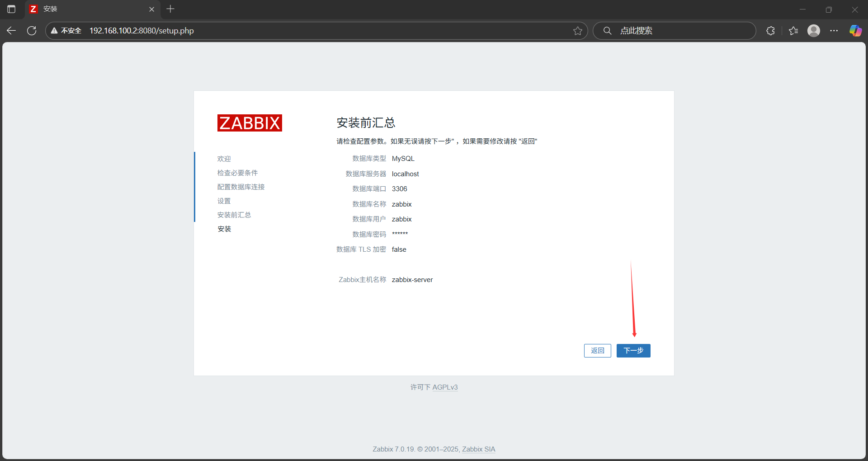Click the localhost server value
Viewport: 868px width, 461px height.
click(x=406, y=174)
